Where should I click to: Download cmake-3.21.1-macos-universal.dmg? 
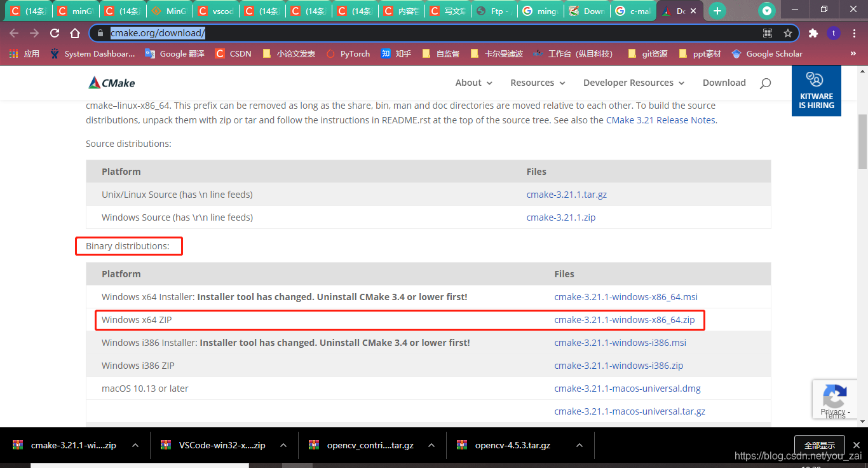[x=628, y=389]
